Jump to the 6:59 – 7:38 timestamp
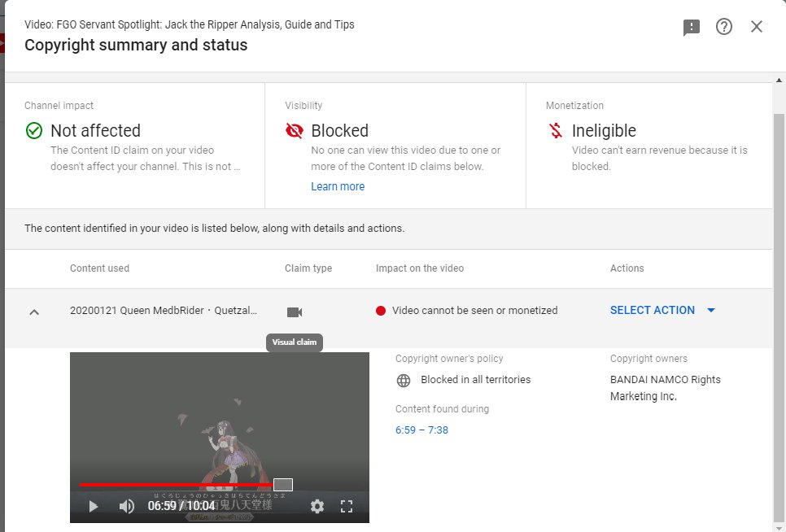The width and height of the screenshot is (786, 532). (421, 430)
